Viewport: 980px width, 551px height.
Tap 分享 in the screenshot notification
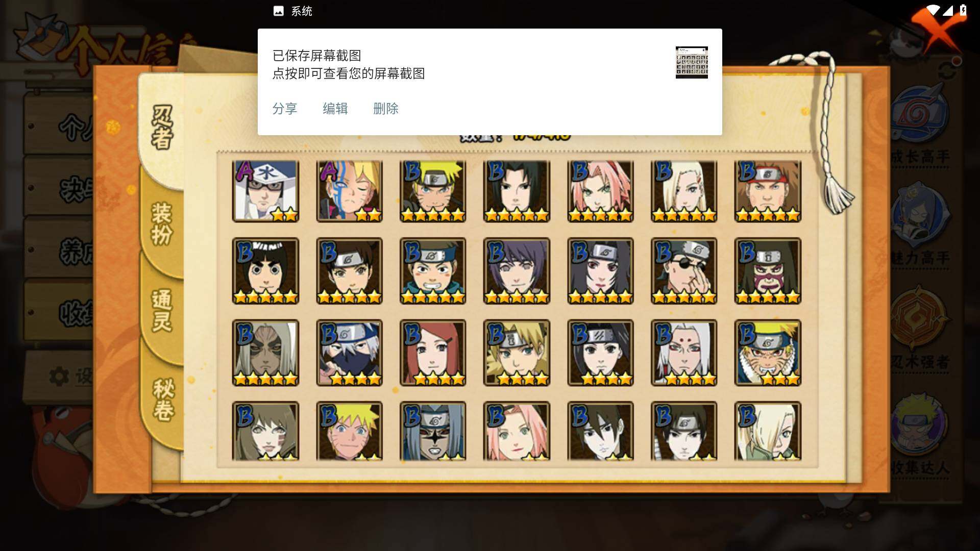pos(285,109)
